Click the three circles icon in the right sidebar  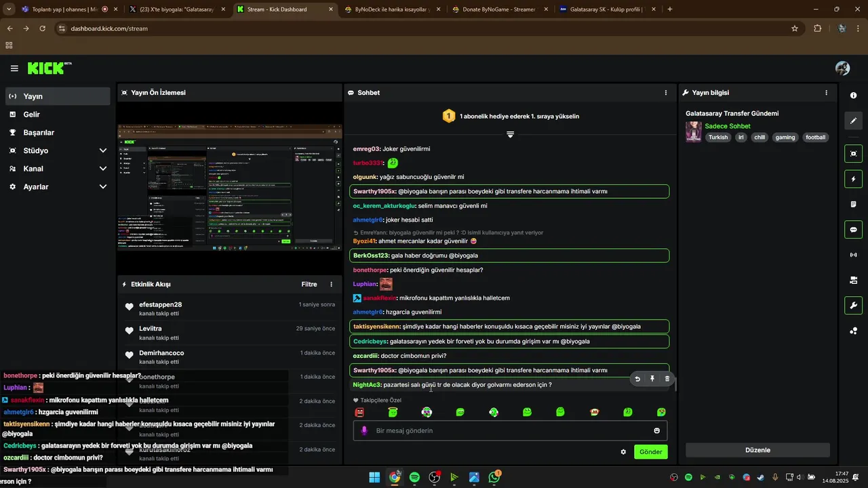pos(853,331)
